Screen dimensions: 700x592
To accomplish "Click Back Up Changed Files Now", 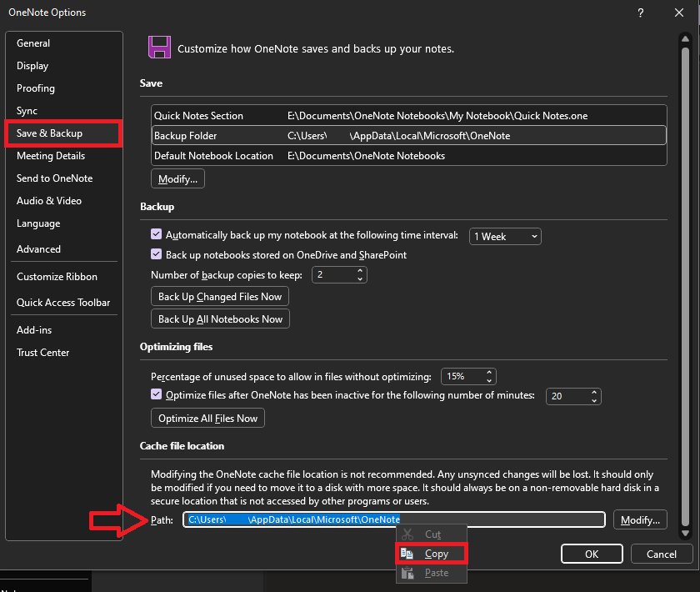I will [220, 297].
